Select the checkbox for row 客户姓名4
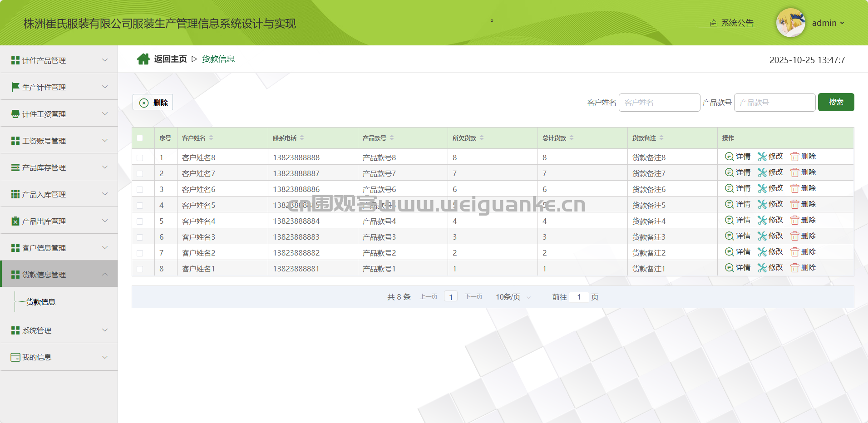868x423 pixels. [x=140, y=221]
